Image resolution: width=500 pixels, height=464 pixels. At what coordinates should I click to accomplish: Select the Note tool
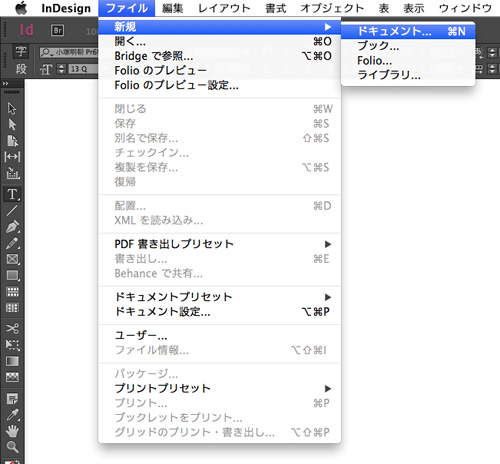12,399
